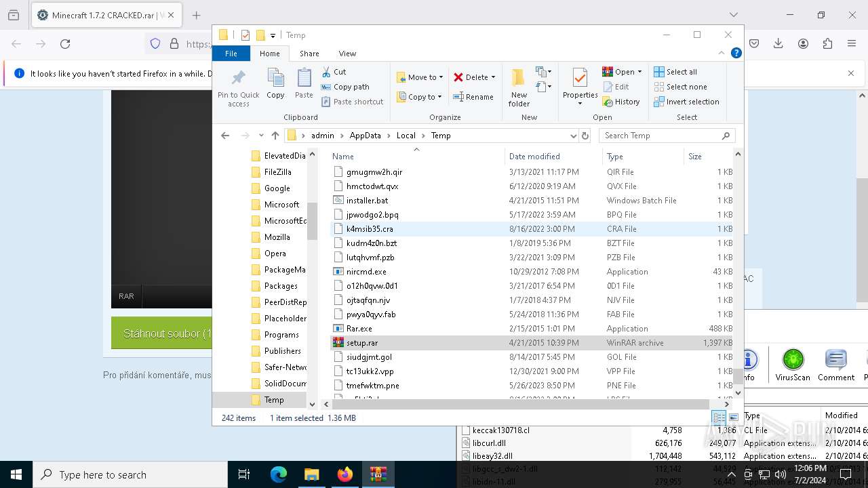868x488 pixels.
Task: Click Select none in ribbon
Action: click(x=680, y=87)
